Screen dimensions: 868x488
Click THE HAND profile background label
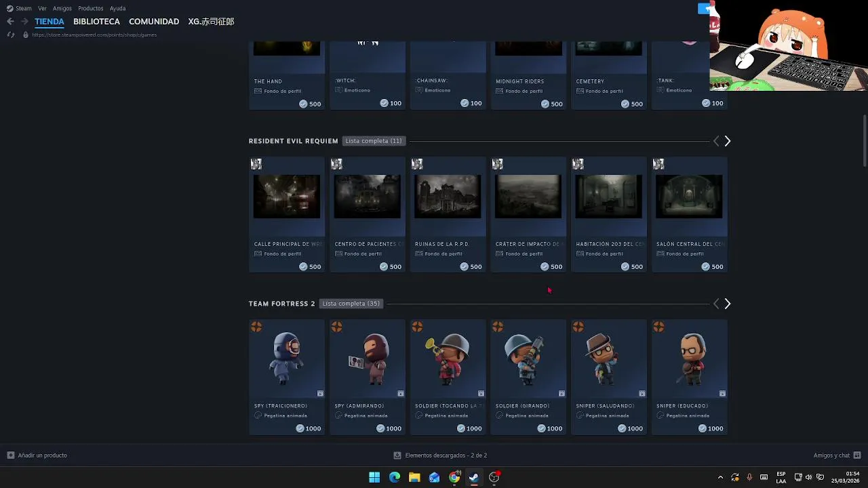click(x=268, y=81)
